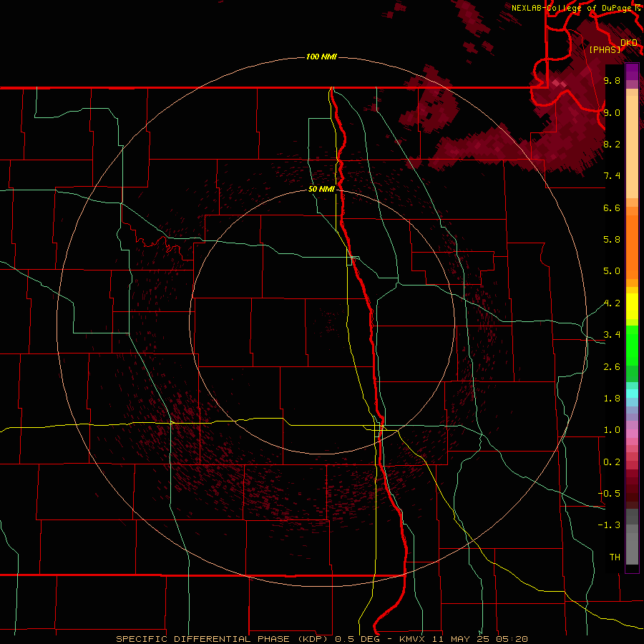Click the 7.4 legend value
This screenshot has height=644, width=644.
click(x=612, y=176)
